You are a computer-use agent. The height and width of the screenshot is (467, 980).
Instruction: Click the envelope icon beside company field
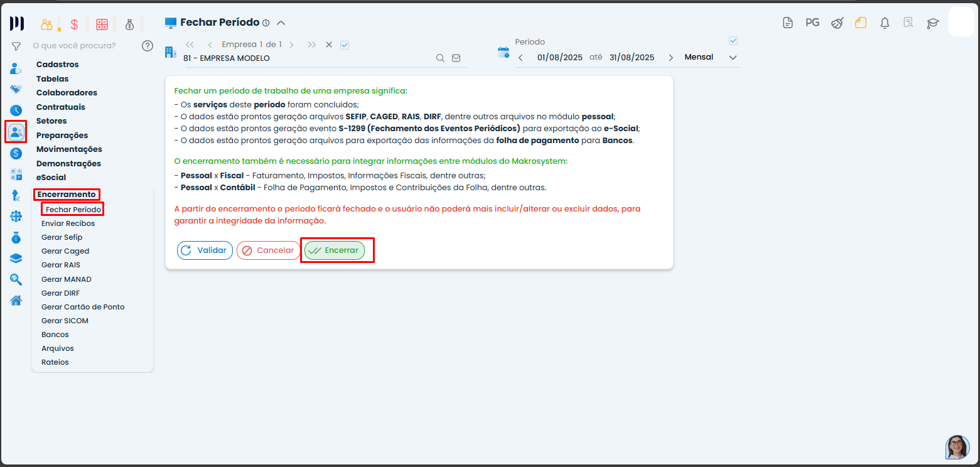click(456, 58)
